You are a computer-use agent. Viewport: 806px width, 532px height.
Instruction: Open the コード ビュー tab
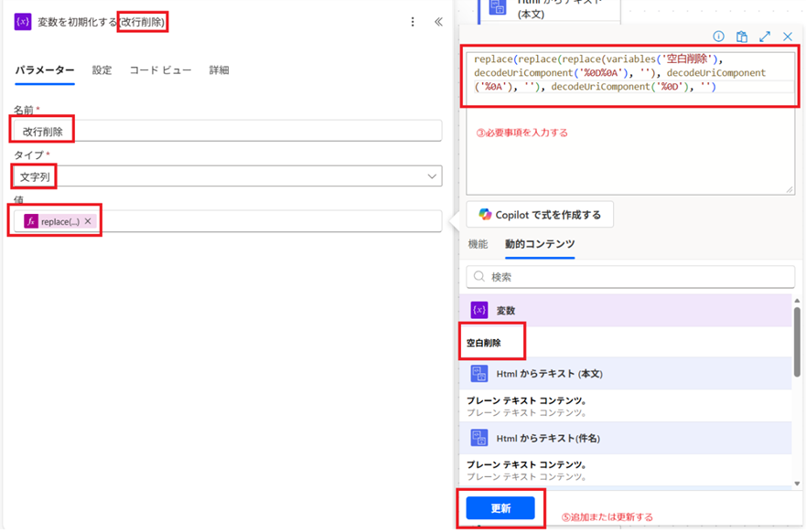(160, 70)
